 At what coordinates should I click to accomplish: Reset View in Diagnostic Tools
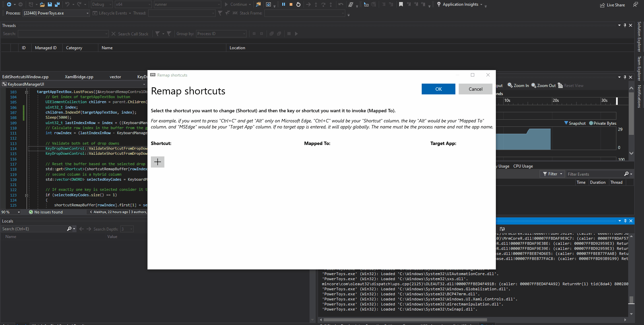point(571,85)
